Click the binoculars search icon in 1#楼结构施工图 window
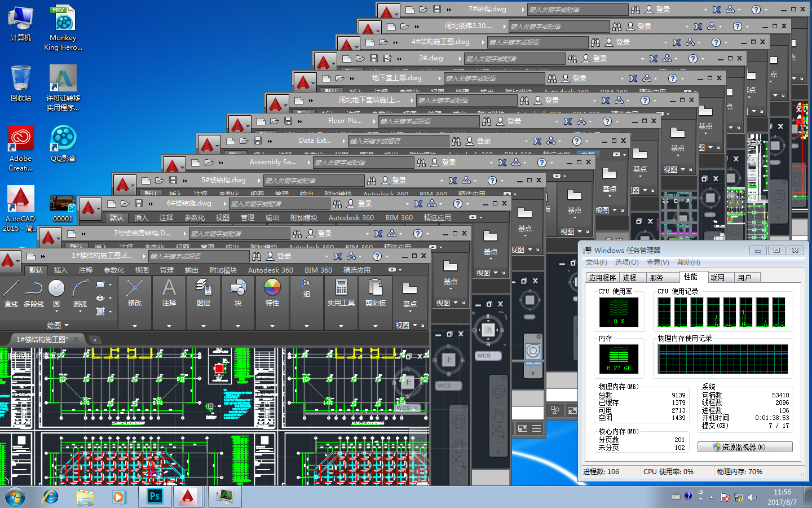This screenshot has width=812, height=508. click(x=257, y=256)
